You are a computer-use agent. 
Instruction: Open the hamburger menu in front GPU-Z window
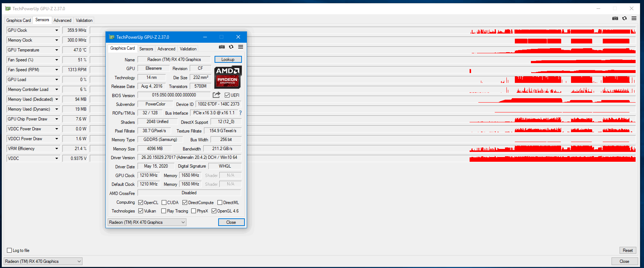240,47
